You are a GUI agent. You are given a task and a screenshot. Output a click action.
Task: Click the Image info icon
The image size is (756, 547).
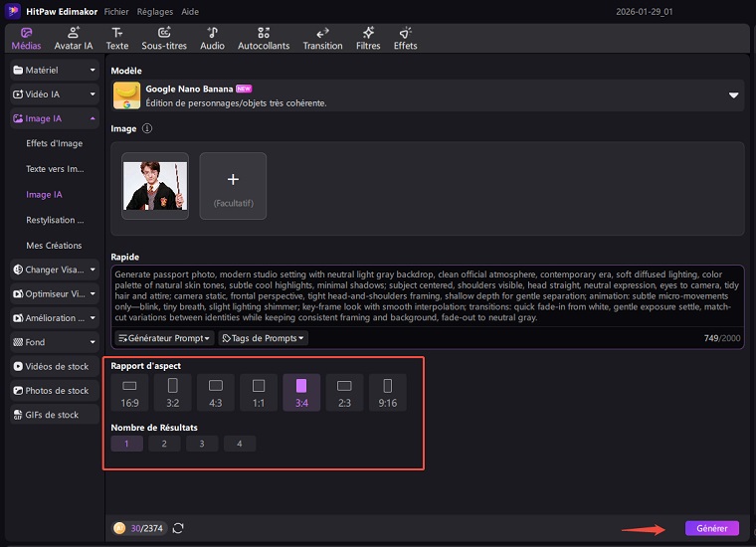pyautogui.click(x=147, y=128)
